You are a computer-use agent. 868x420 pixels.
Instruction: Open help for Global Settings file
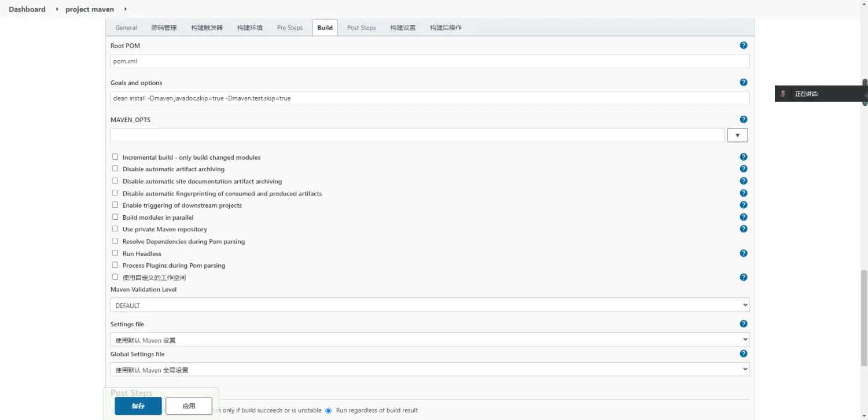click(744, 353)
